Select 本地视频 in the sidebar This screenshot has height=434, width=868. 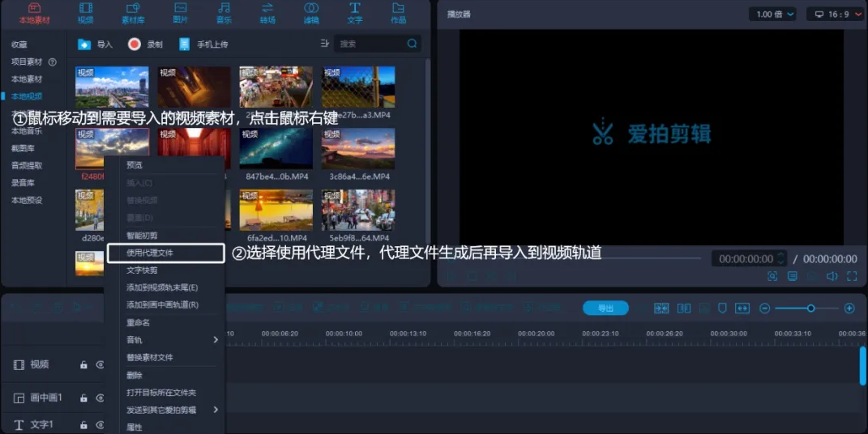[x=27, y=96]
